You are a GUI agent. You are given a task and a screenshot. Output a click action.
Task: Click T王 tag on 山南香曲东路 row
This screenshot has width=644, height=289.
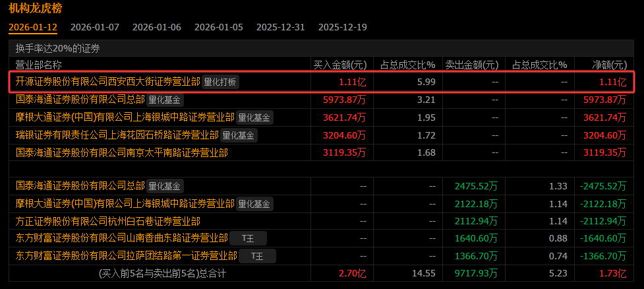(x=248, y=238)
